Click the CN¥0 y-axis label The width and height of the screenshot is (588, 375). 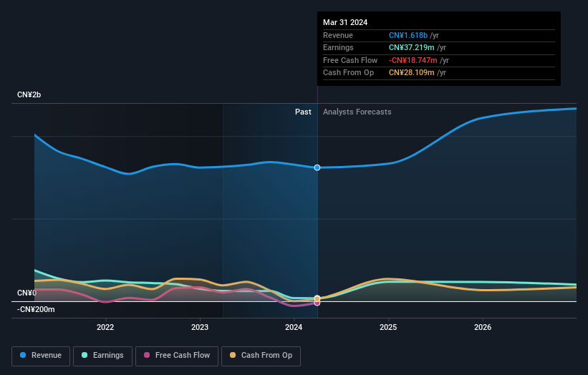coord(26,293)
